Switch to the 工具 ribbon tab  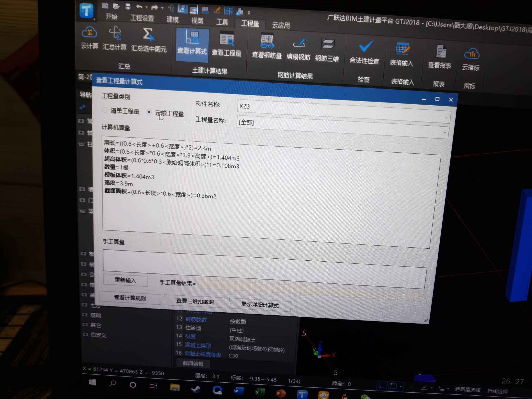[222, 22]
